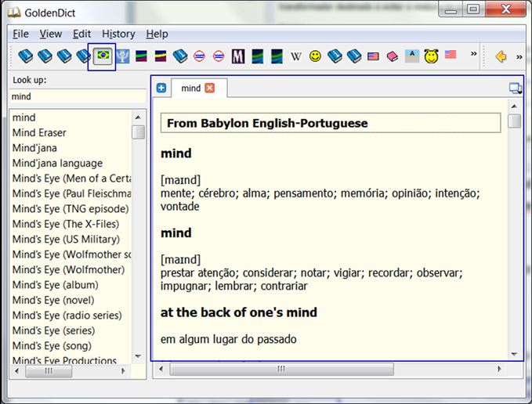Image resolution: width=532 pixels, height=404 pixels.
Task: Click word list horizontal scrollbar right arrow
Action: 124,371
